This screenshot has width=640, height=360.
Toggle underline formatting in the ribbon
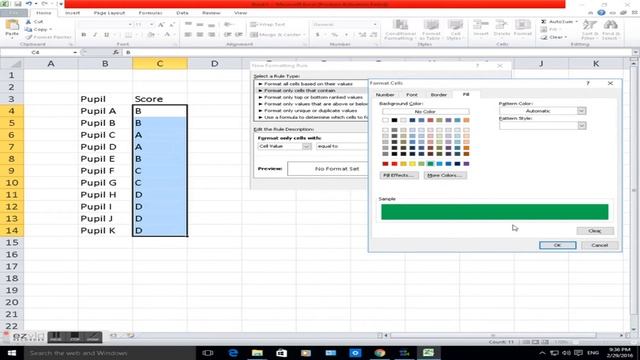coord(106,35)
